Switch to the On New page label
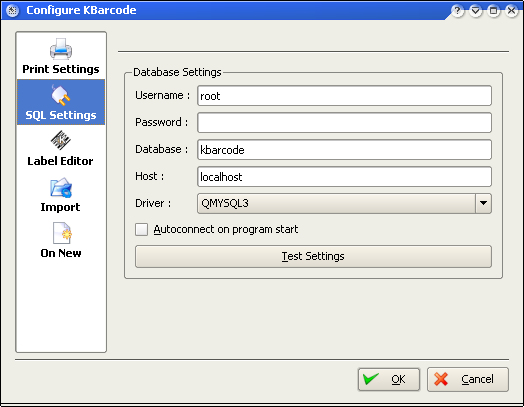Viewport: 524px width, 407px height. pos(61,253)
